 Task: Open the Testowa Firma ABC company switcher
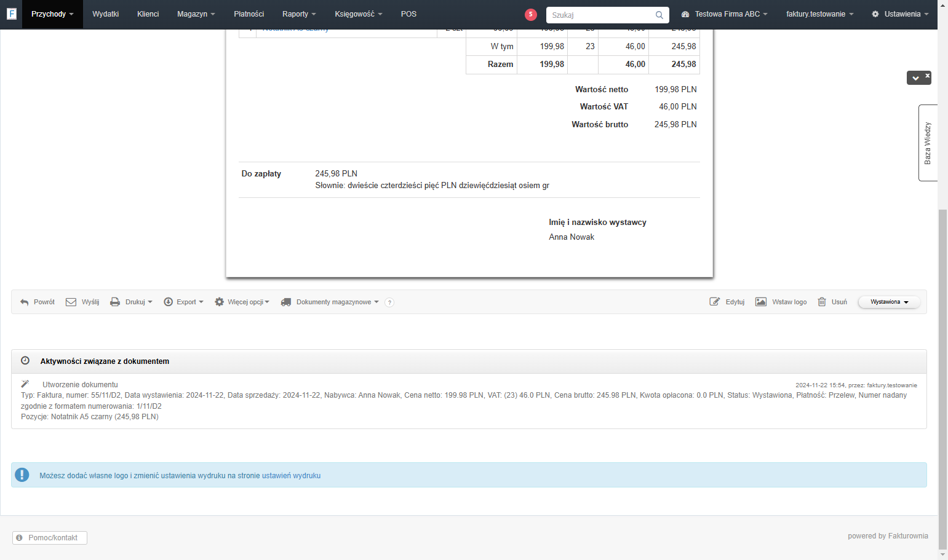click(724, 14)
